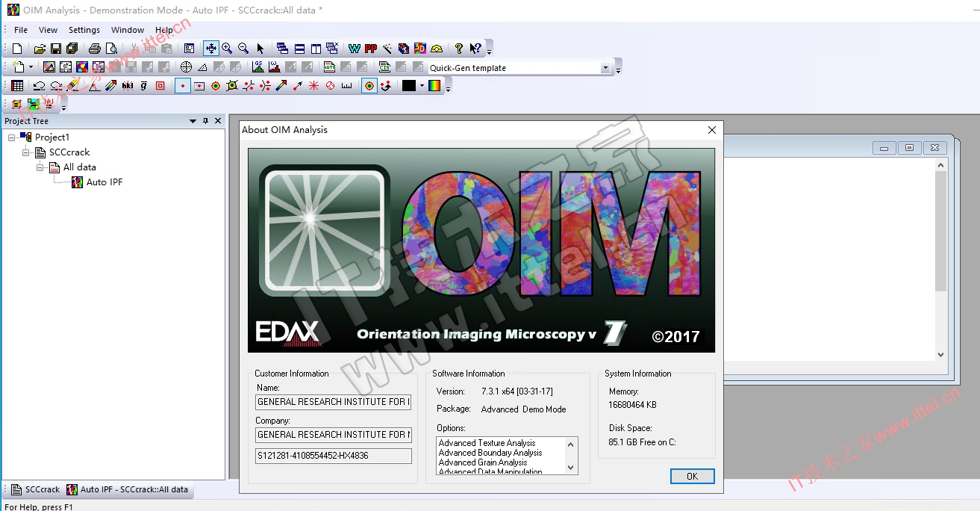Toggle the Pan four-arrow tool

click(211, 49)
